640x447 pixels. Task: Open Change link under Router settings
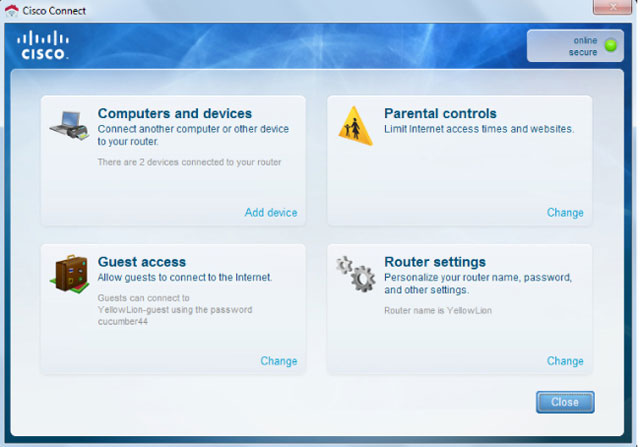tap(565, 361)
